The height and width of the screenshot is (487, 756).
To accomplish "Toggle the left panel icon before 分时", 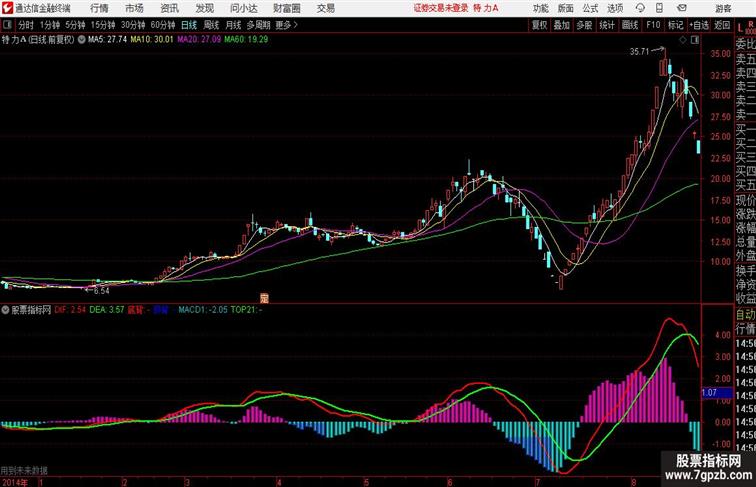I will coord(7,25).
